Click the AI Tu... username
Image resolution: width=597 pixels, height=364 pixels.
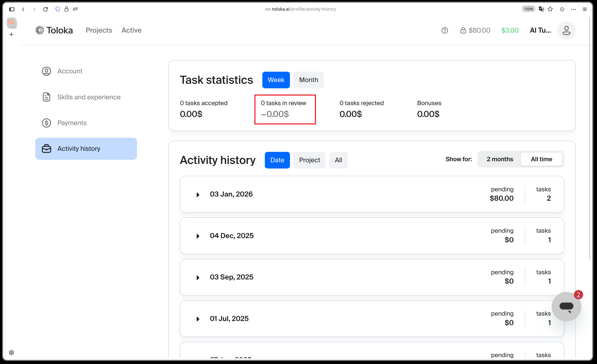tap(540, 30)
